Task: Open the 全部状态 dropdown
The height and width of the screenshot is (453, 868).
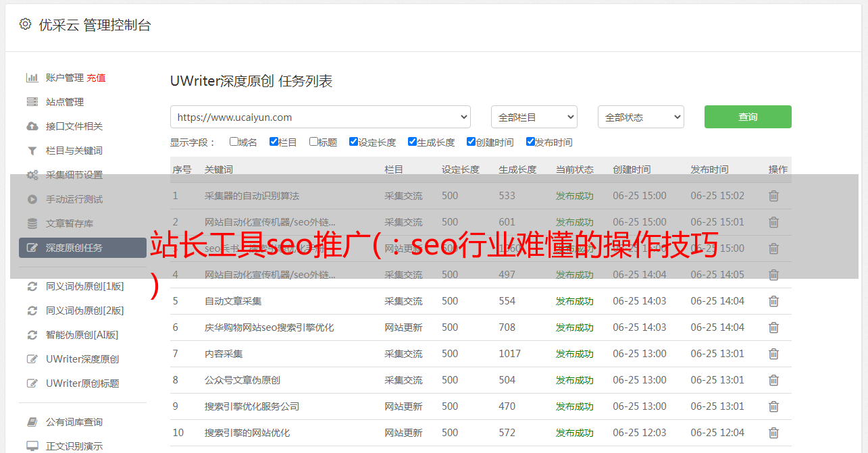Action: pos(641,117)
